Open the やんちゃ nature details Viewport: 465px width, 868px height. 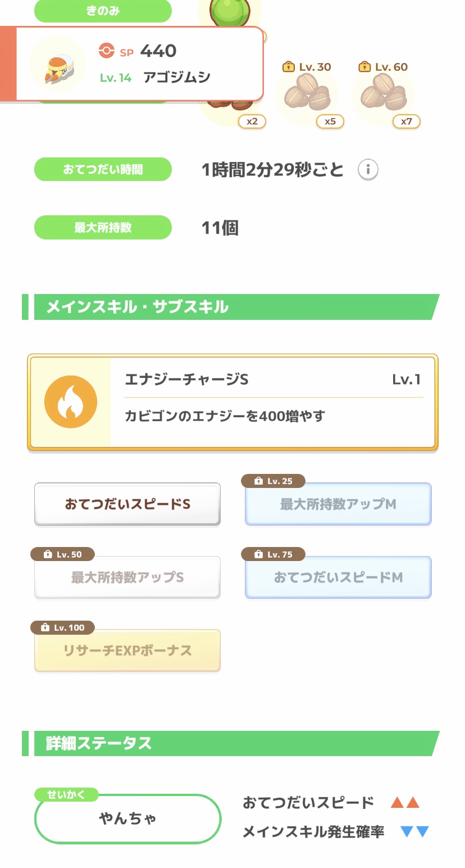point(127,819)
